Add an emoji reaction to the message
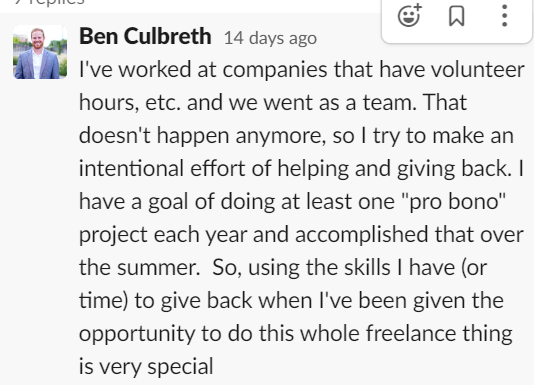The image size is (534, 385). point(409,16)
